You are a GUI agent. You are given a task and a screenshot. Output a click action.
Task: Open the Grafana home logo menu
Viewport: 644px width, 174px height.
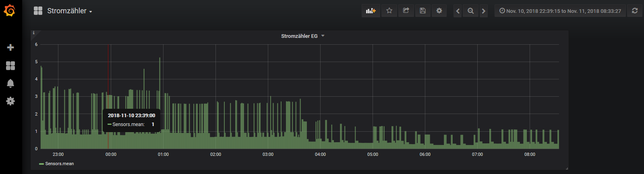pyautogui.click(x=10, y=11)
